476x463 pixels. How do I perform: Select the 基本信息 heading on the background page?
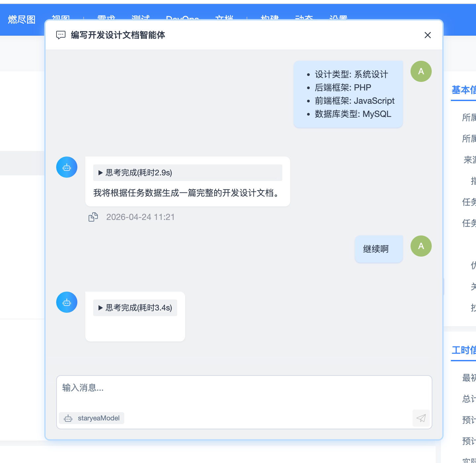pos(464,90)
